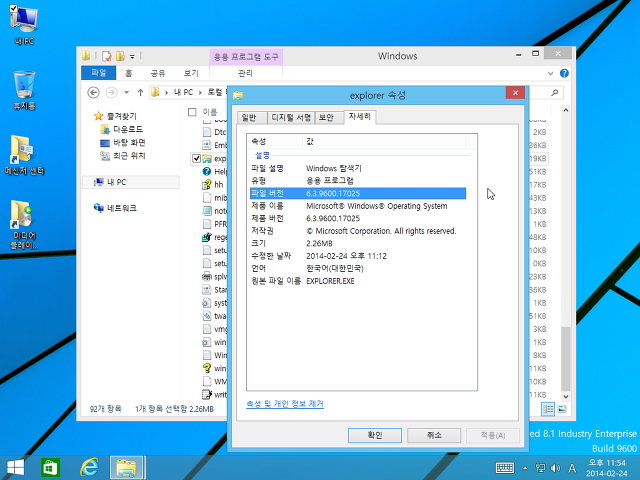
Task: Switch to large icons view layout icon
Action: (x=562, y=409)
